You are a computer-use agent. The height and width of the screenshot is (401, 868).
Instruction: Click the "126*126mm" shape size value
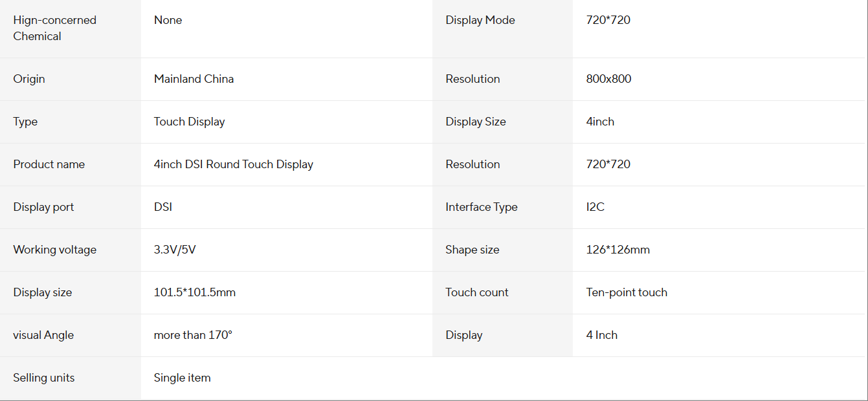[x=618, y=250]
